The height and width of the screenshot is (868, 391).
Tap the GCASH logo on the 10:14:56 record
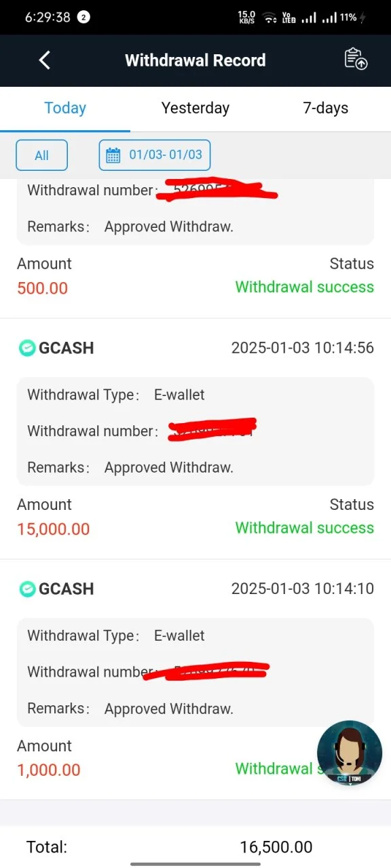coord(26,348)
